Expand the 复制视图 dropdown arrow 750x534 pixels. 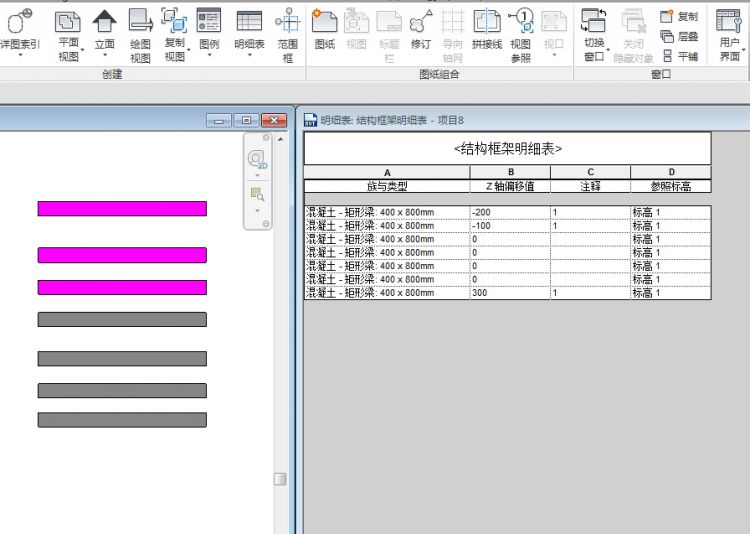point(188,50)
